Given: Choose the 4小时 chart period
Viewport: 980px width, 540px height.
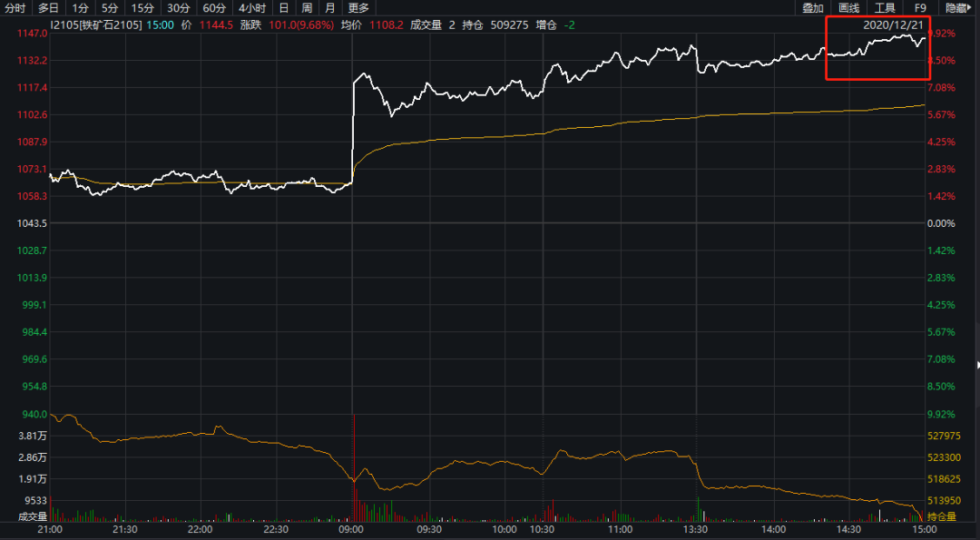Looking at the screenshot, I should (252, 7).
